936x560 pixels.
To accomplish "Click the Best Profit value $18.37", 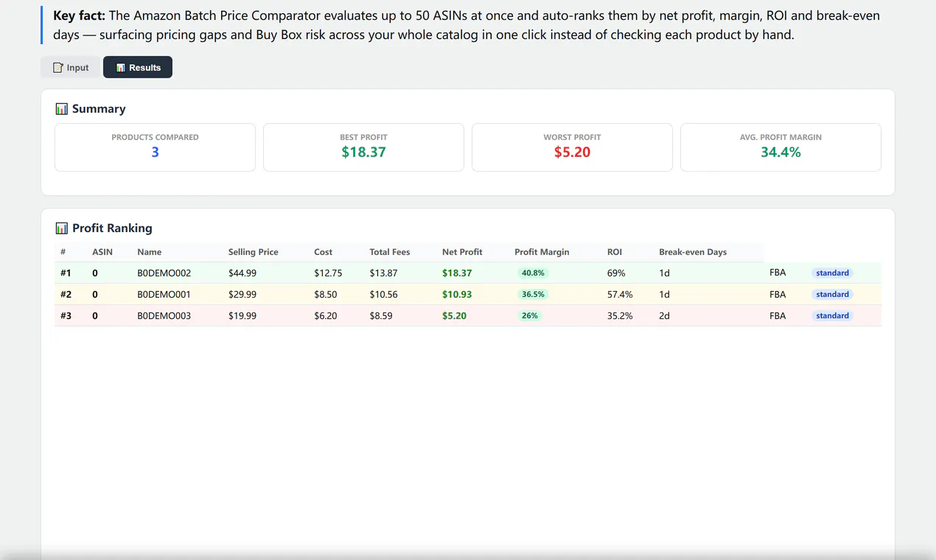I will coord(363,153).
